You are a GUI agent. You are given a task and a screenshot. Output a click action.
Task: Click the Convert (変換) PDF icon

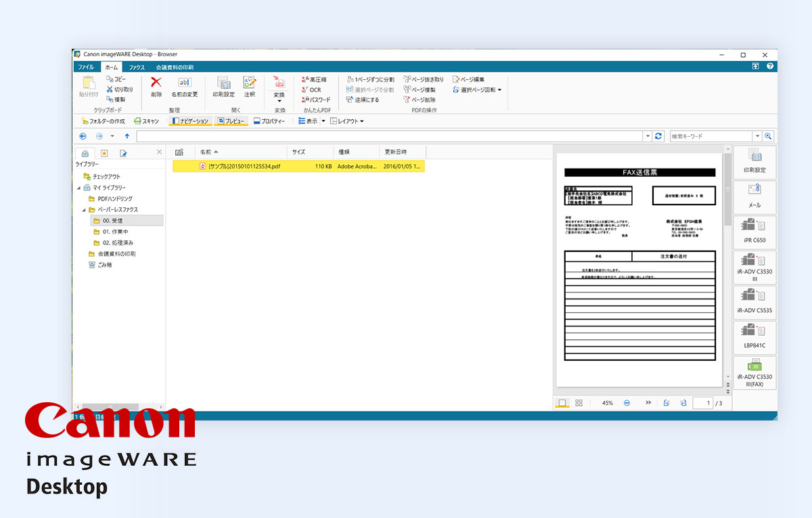click(279, 83)
